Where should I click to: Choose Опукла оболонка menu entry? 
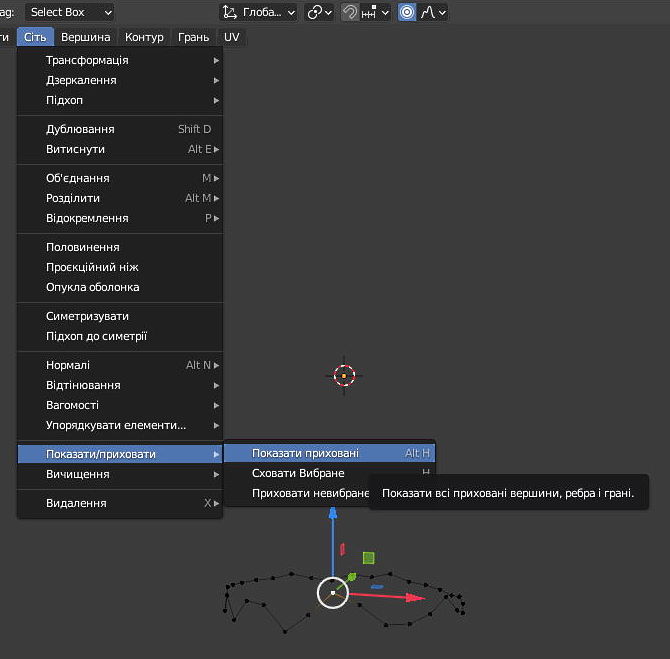pos(120,287)
